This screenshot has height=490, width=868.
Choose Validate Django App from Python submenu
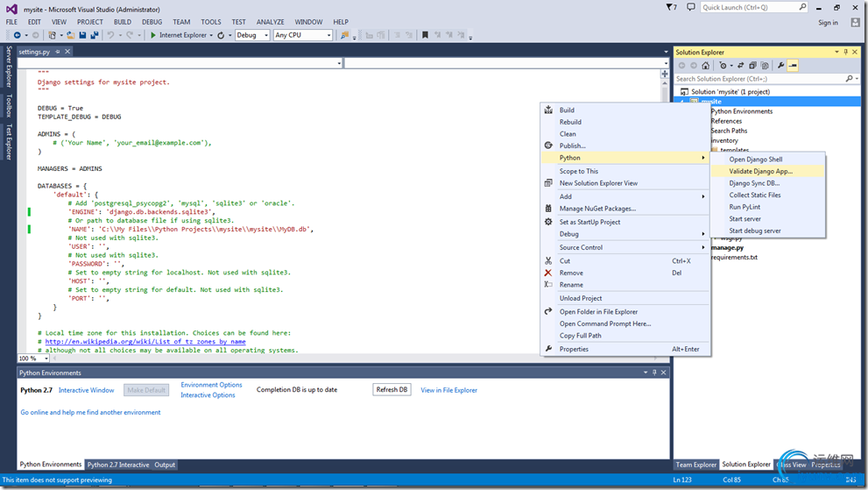[768, 171]
